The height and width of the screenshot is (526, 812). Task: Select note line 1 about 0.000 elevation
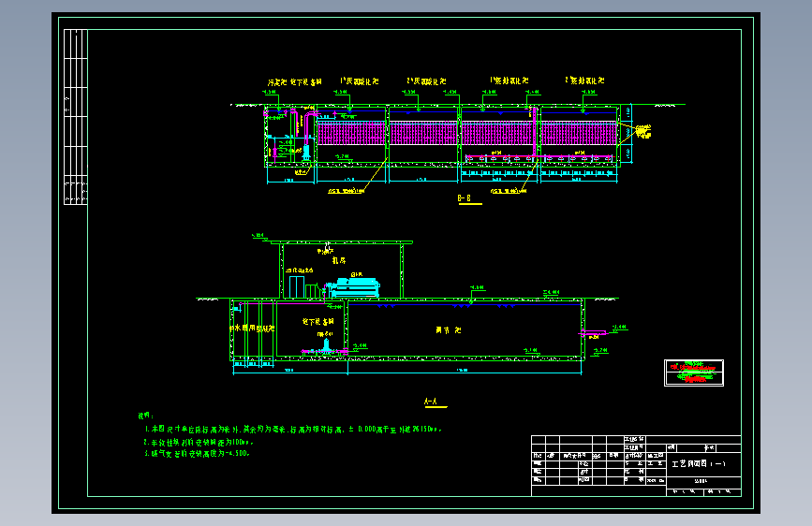293,430
